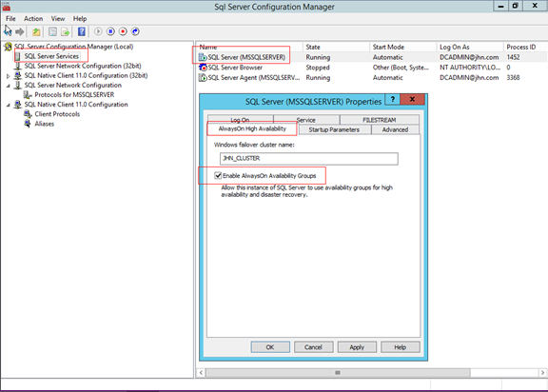The height and width of the screenshot is (392, 548).
Task: Click the horizontal scrollbar thumb in the list pane
Action: coord(338,373)
